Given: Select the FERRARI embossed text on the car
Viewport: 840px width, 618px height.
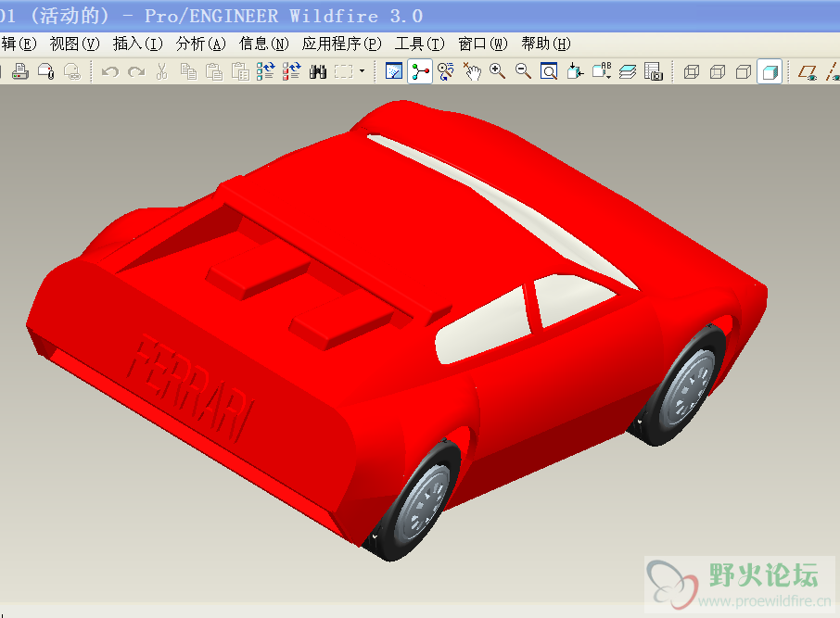Looking at the screenshot, I should pyautogui.click(x=190, y=387).
